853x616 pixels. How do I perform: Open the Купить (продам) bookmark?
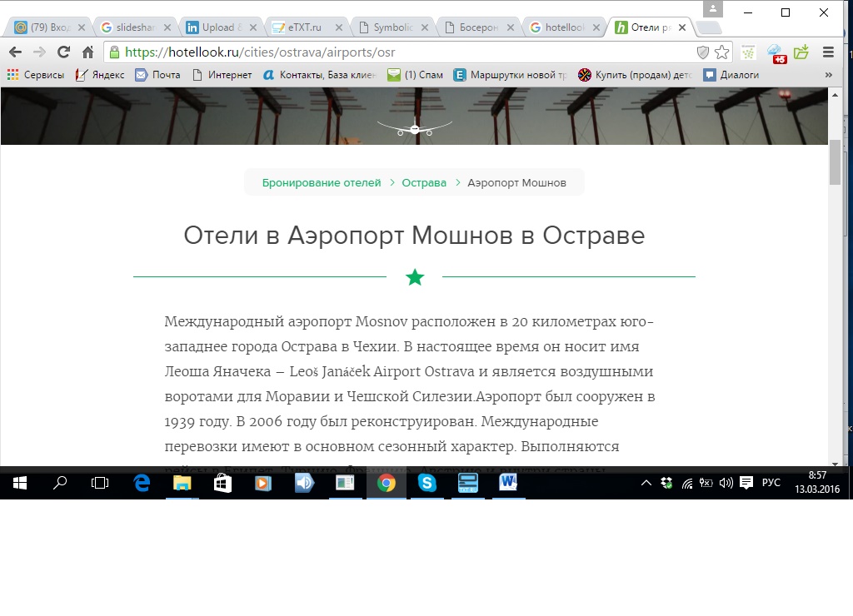coord(636,75)
